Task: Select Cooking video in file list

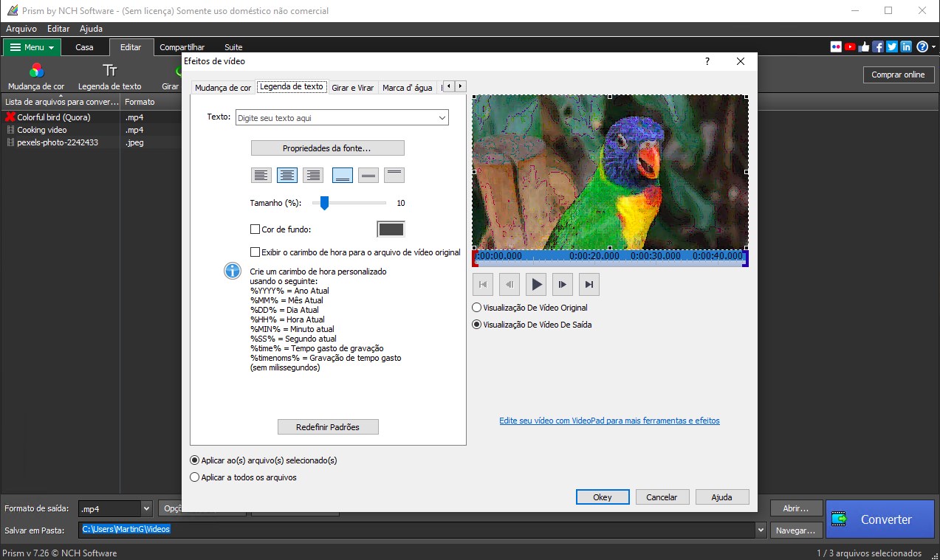Action: click(42, 130)
